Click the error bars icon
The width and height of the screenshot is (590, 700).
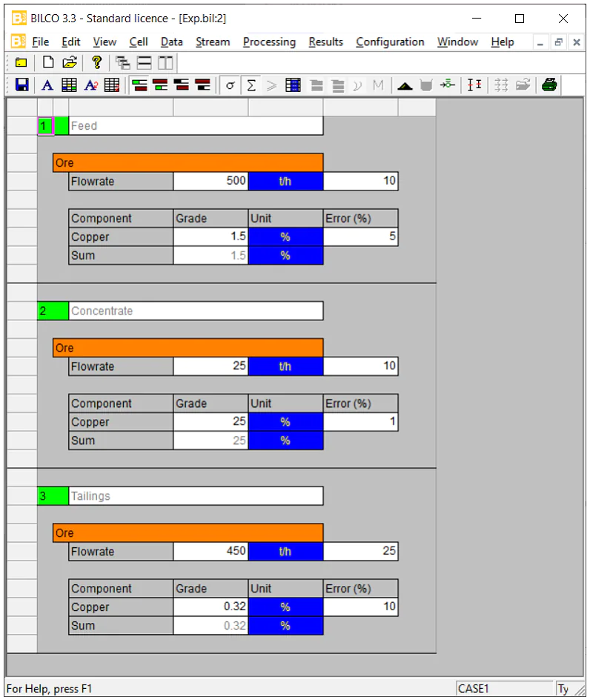coord(474,85)
